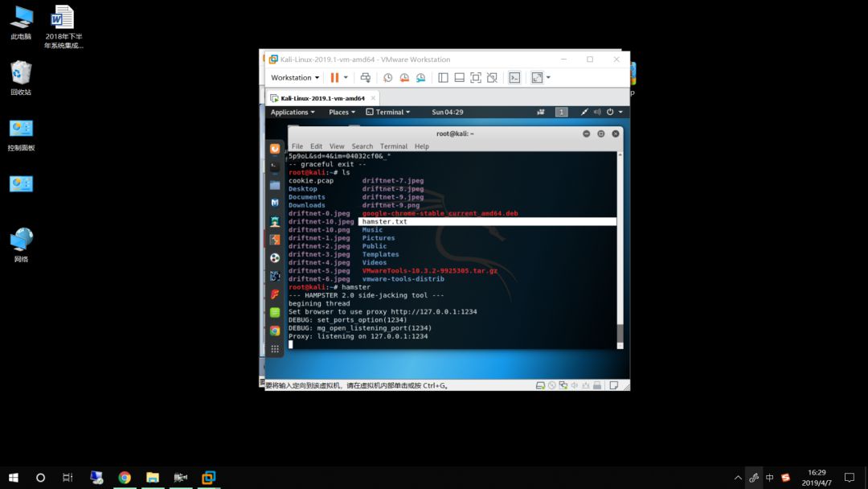Open Chrome from the Windows taskbar

click(125, 478)
